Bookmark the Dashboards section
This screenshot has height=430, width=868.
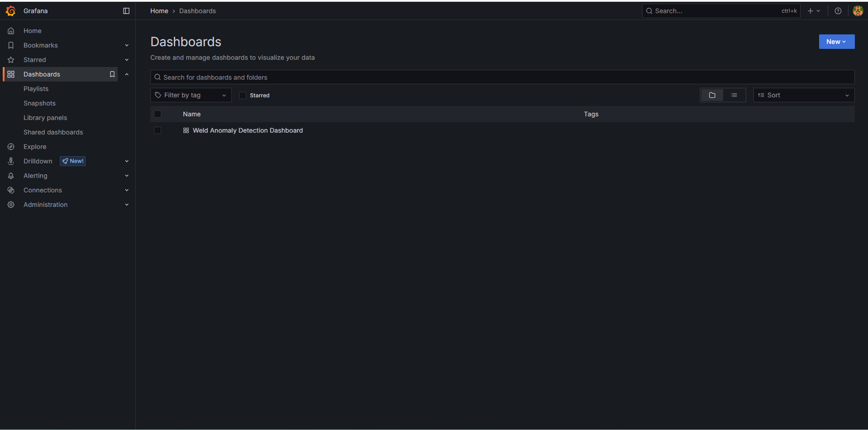[112, 74]
